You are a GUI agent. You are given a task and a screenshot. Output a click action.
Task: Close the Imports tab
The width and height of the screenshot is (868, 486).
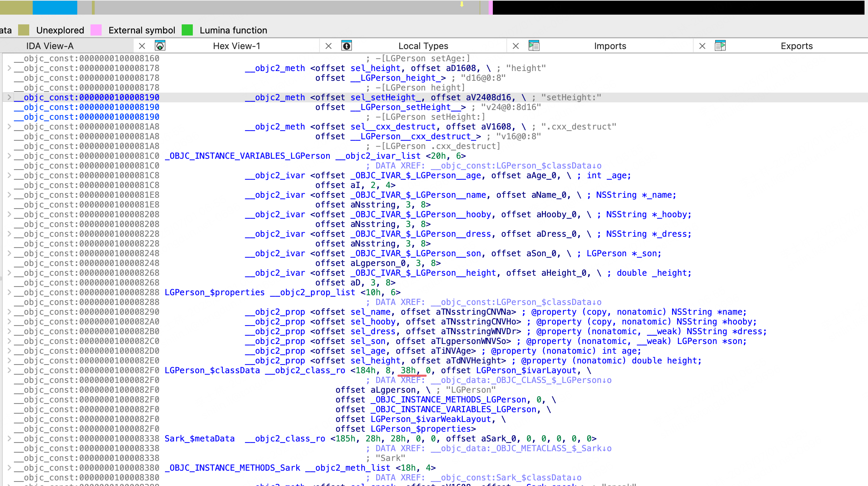point(702,46)
